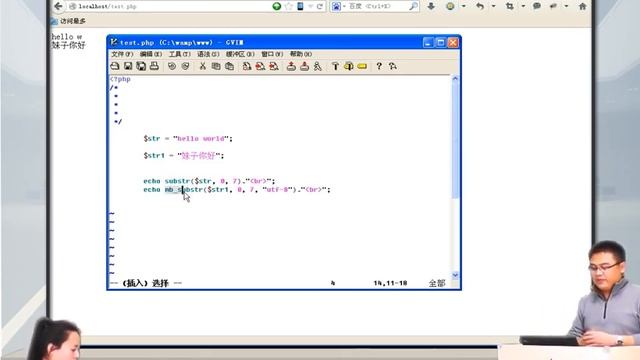Open the 访问最多 bookmarks folder

(68, 21)
